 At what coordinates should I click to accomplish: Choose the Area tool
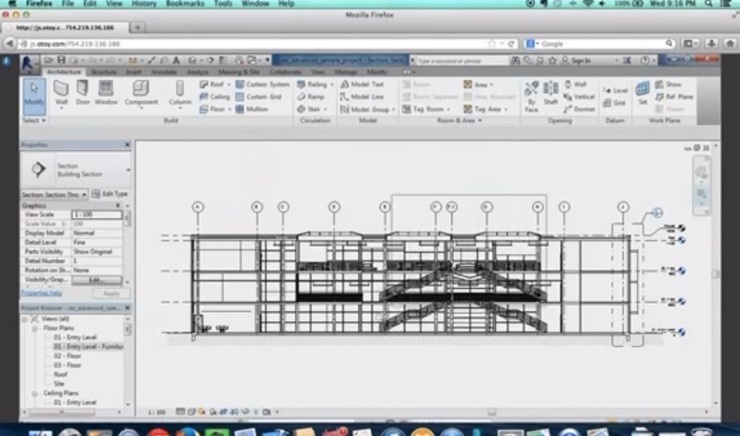(478, 84)
